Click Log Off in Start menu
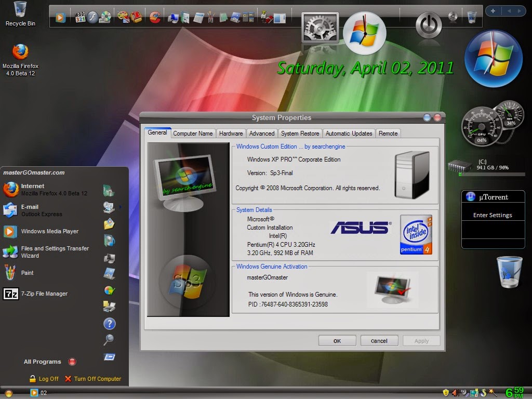This screenshot has height=399, width=532. point(44,379)
